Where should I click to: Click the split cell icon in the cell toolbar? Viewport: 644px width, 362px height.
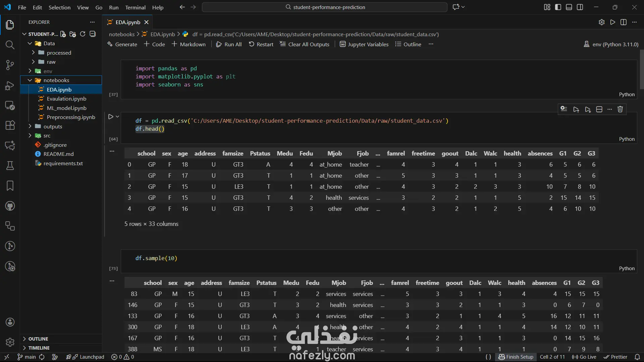[x=599, y=109]
